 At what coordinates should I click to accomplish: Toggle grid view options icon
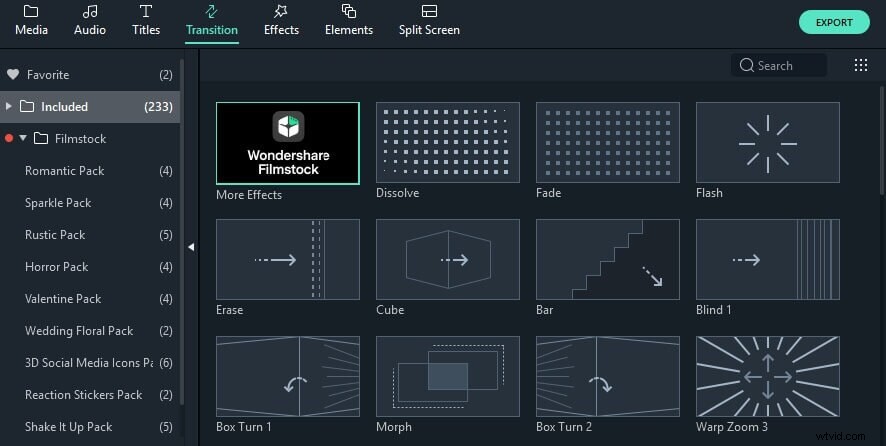[x=860, y=65]
